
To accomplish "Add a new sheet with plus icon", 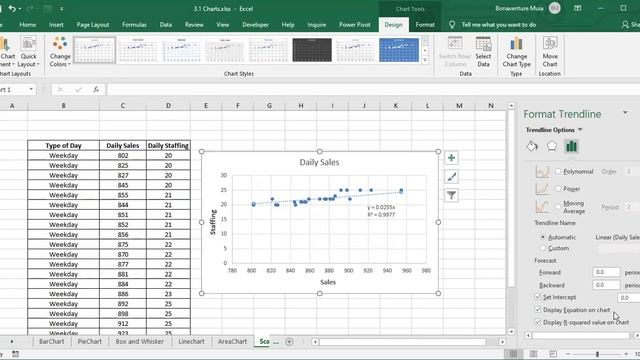I will (289, 342).
